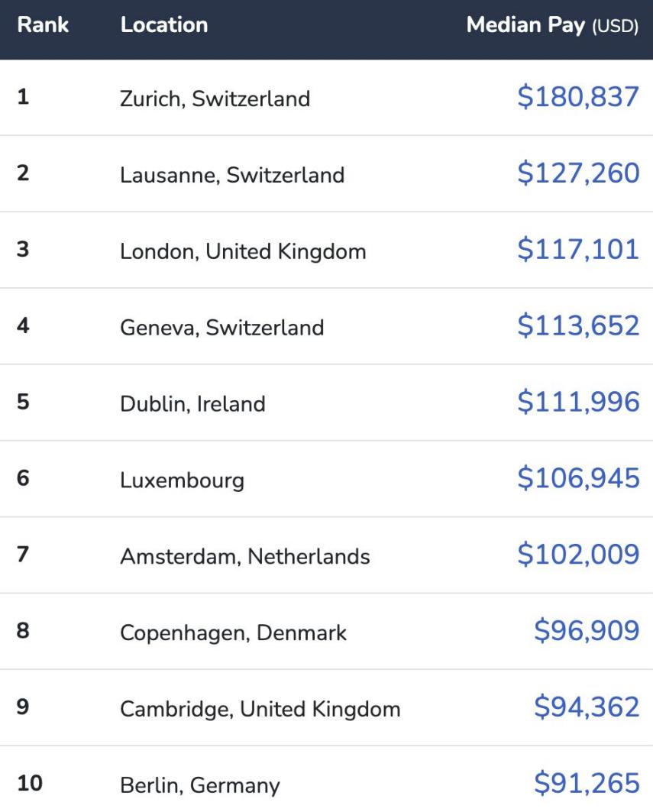The height and width of the screenshot is (812, 653).
Task: Click rank number 10
Action: coord(30,783)
